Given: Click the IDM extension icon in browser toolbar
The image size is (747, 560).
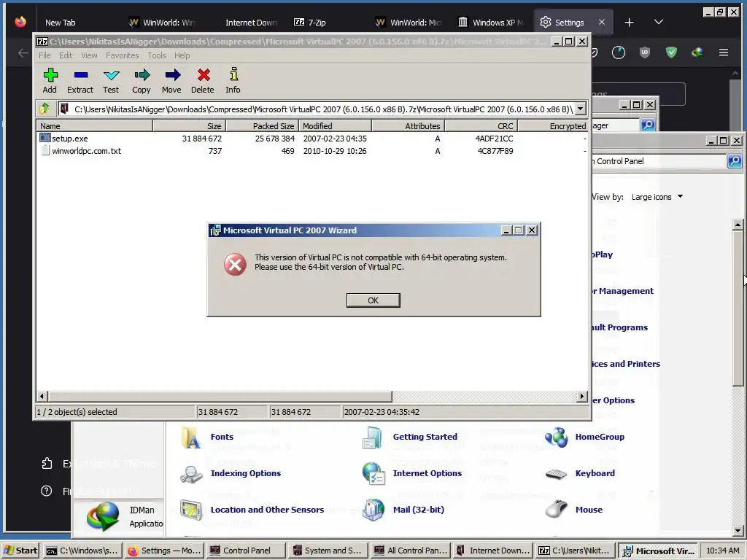Looking at the screenshot, I should (x=697, y=52).
